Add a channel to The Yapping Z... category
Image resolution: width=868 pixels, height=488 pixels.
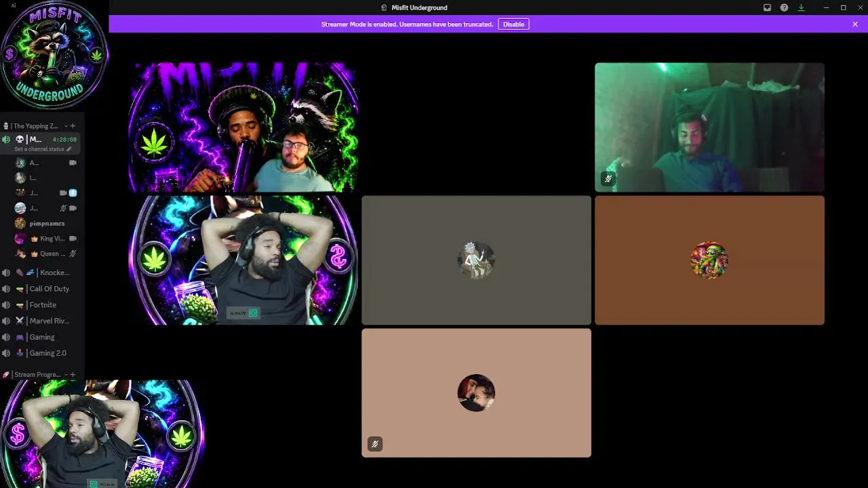click(73, 126)
